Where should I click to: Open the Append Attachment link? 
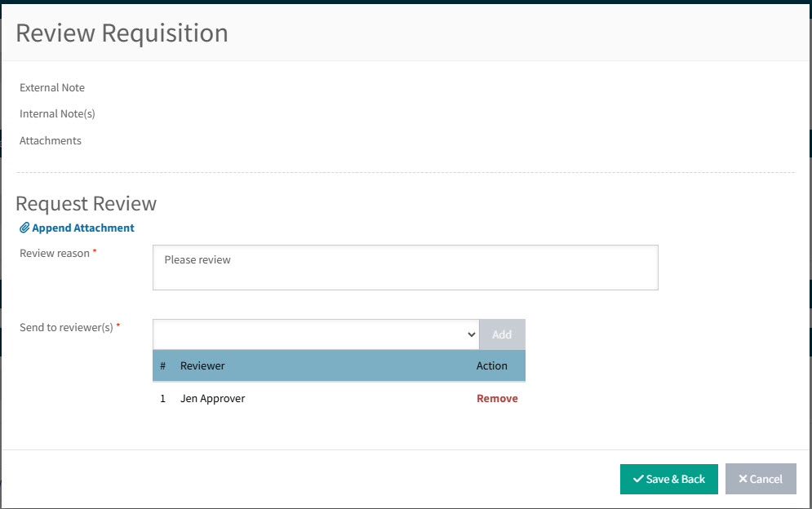click(82, 228)
